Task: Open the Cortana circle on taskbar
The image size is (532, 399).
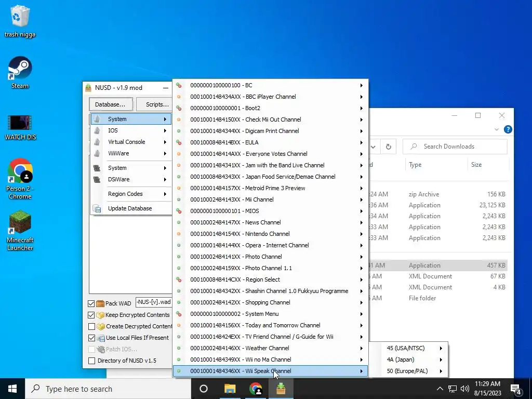Action: [204, 389]
